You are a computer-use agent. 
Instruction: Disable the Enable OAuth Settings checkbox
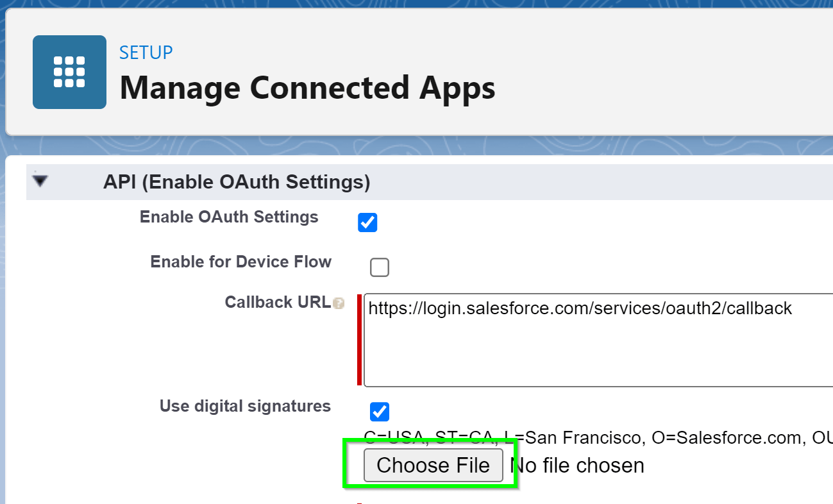click(x=367, y=223)
